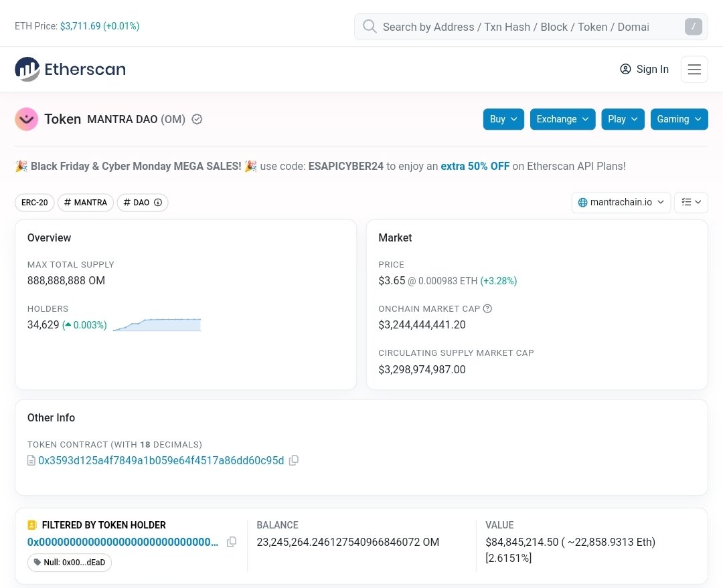Click the Onchain Market Cap help icon
723x588 pixels.
[487, 309]
